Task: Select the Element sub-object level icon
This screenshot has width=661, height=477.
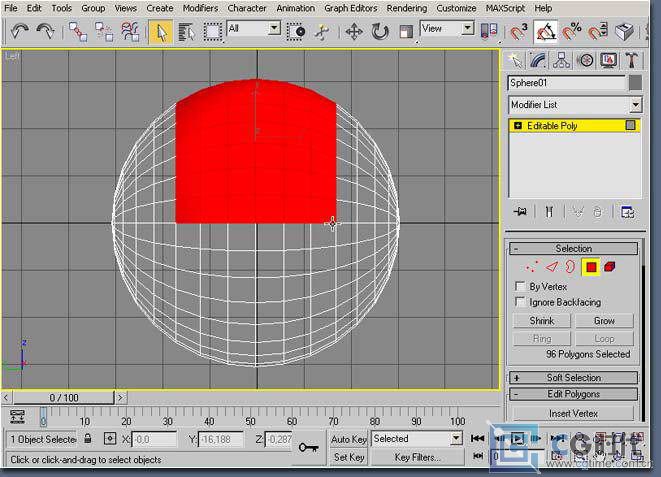Action: [x=610, y=267]
